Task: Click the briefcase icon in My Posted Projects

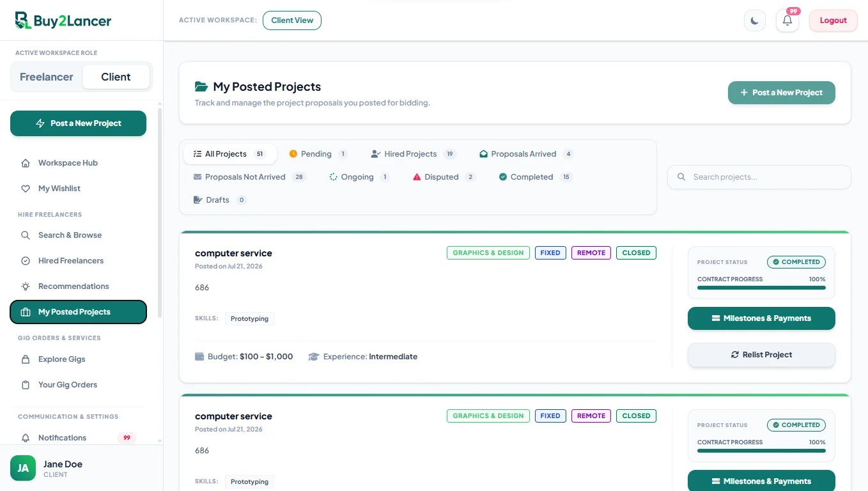Action: [x=26, y=312]
